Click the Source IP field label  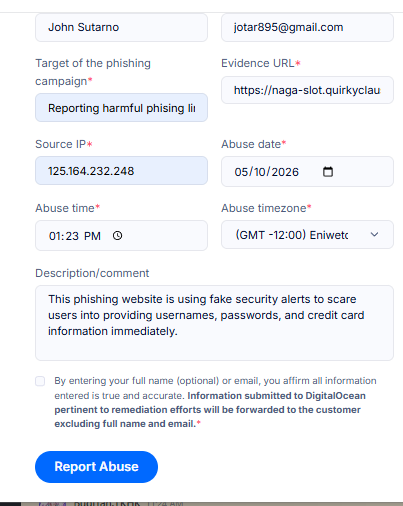pyautogui.click(x=63, y=144)
